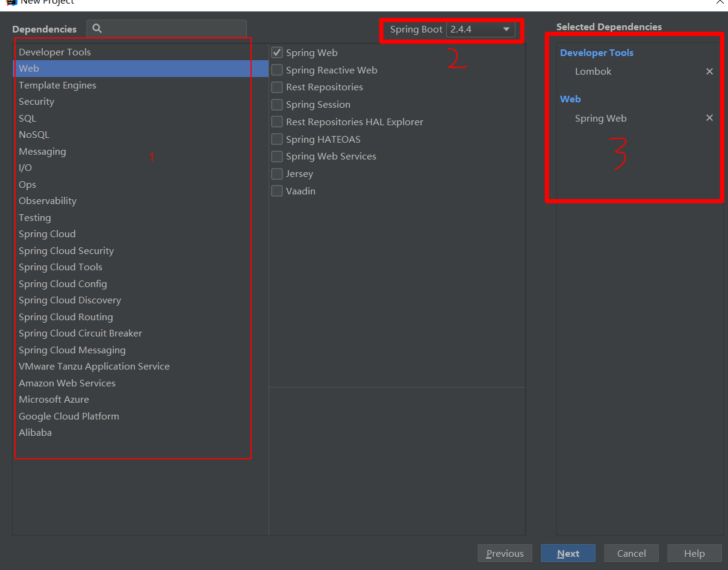This screenshot has width=728, height=570.
Task: Open the Template Engines category
Action: point(140,85)
